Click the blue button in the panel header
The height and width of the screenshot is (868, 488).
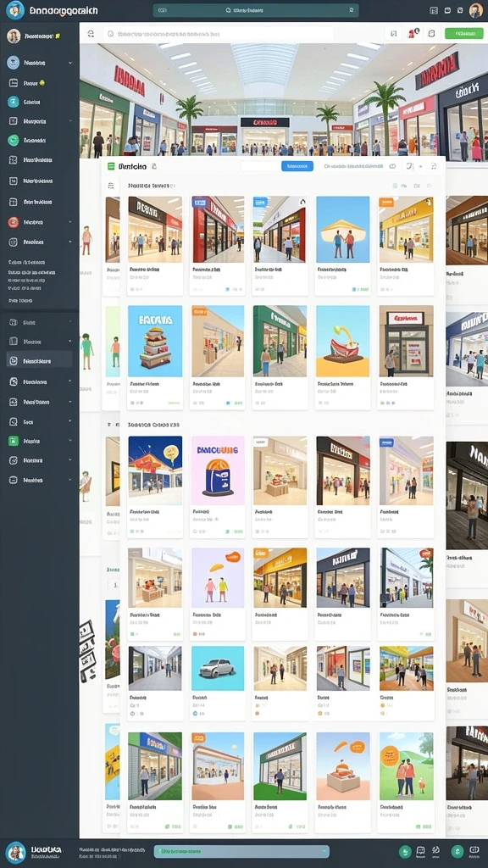click(x=297, y=166)
